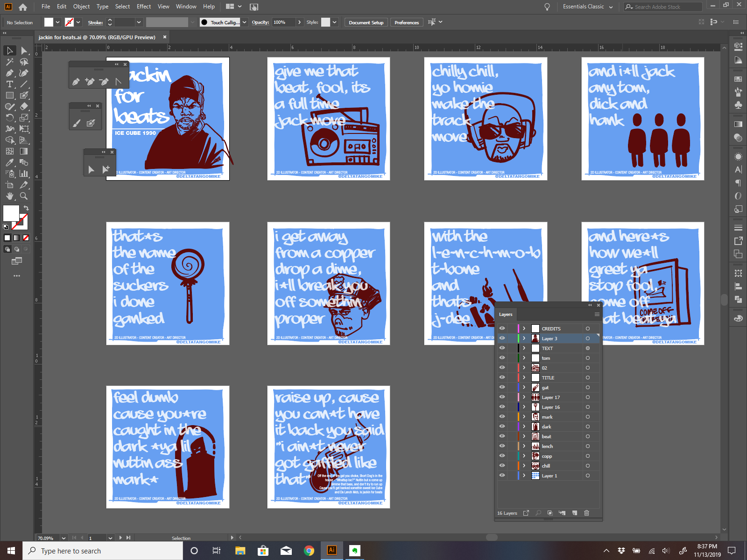This screenshot has height=560, width=747.
Task: Click the Fill color swatch in toolbar
Action: 11,213
